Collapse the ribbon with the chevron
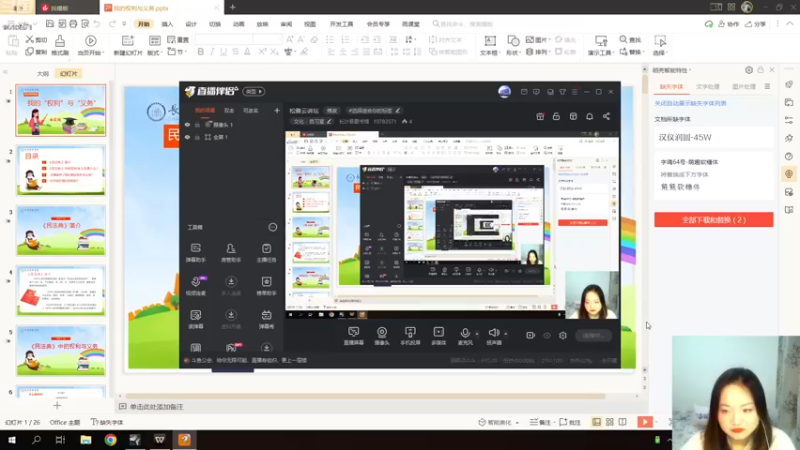Image resolution: width=800 pixels, height=450 pixels. coord(790,23)
